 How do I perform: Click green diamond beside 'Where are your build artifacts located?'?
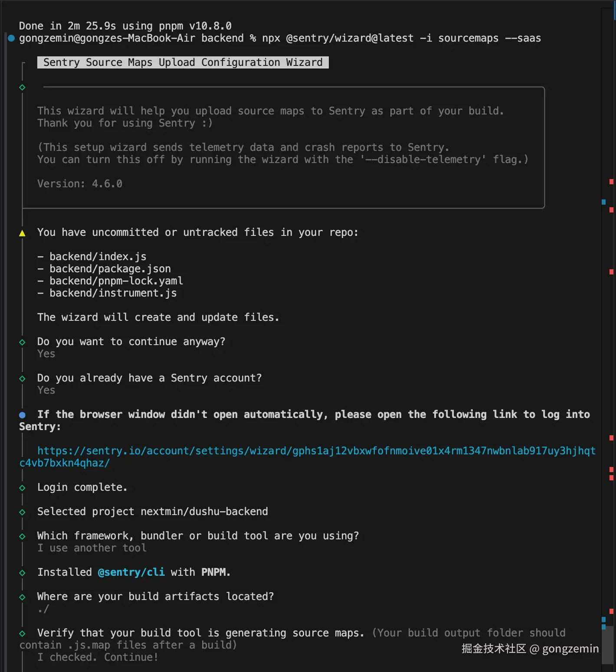click(22, 597)
